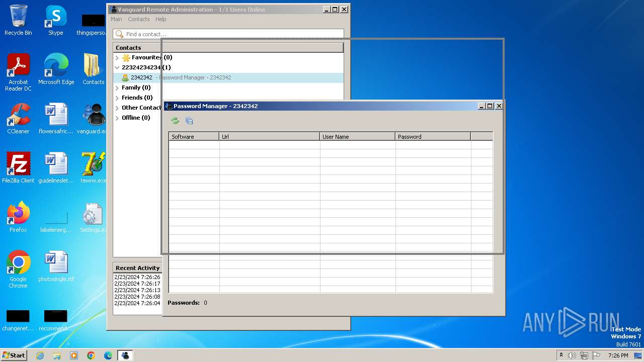
Task: Click the Action Center flag icon
Action: (596, 355)
